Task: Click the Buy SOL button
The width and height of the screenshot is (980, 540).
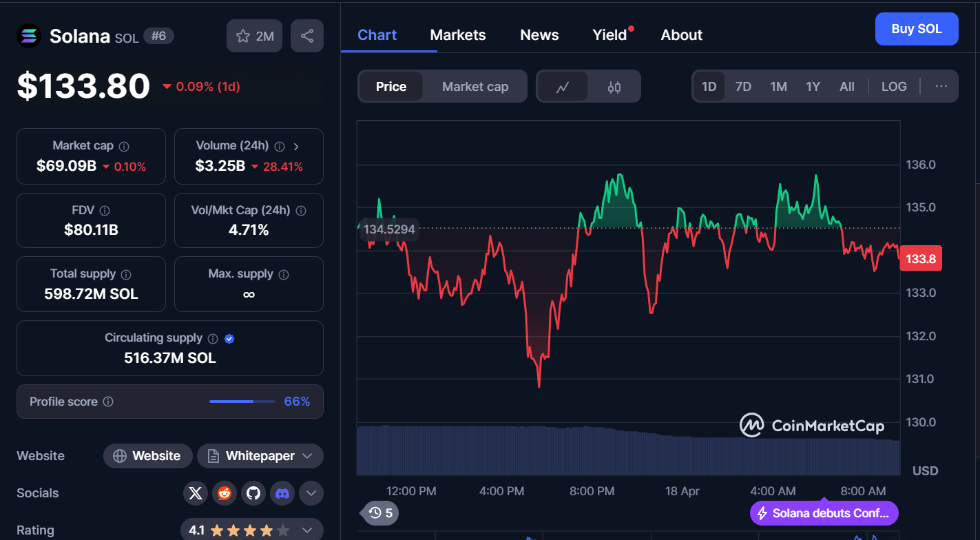Action: click(x=917, y=29)
